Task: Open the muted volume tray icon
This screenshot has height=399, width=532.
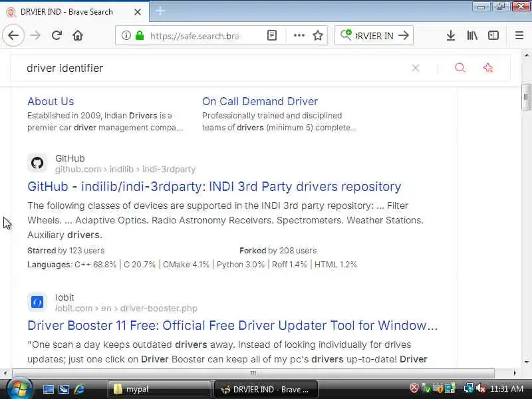Action: (480, 388)
